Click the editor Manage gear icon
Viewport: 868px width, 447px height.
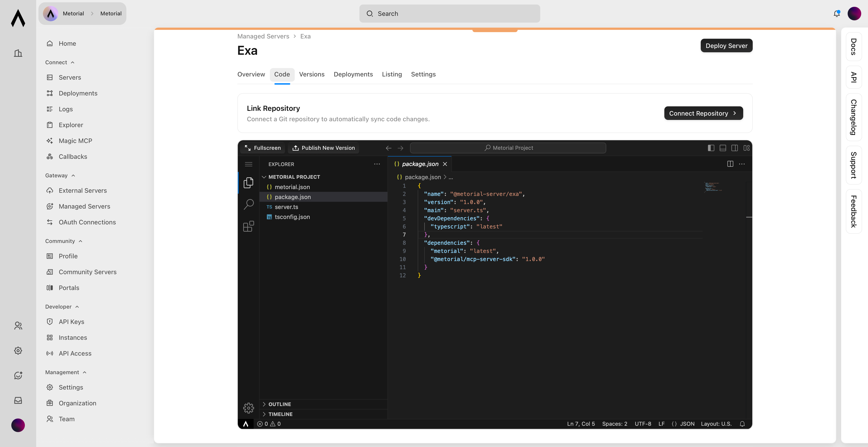click(249, 408)
